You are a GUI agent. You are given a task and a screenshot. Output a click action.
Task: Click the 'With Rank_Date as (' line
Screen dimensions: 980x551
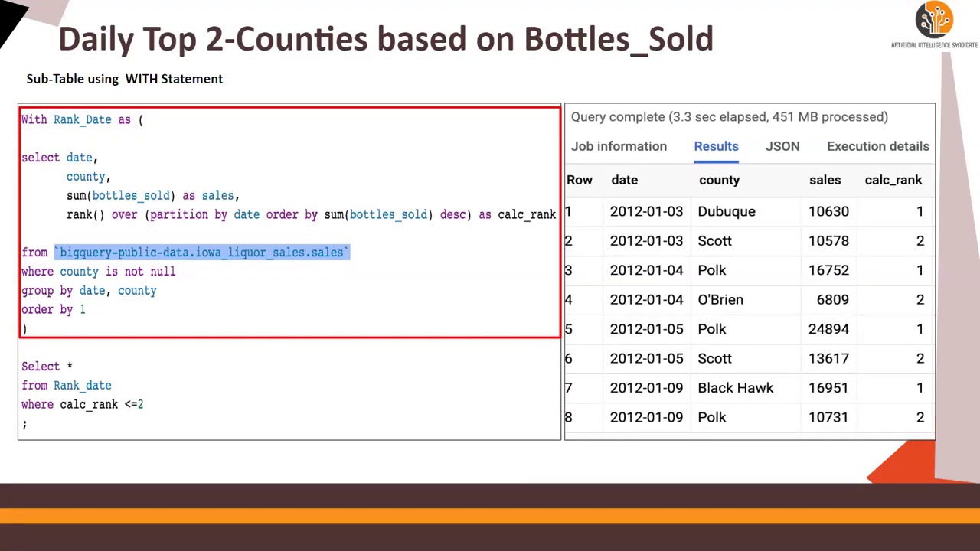point(82,119)
